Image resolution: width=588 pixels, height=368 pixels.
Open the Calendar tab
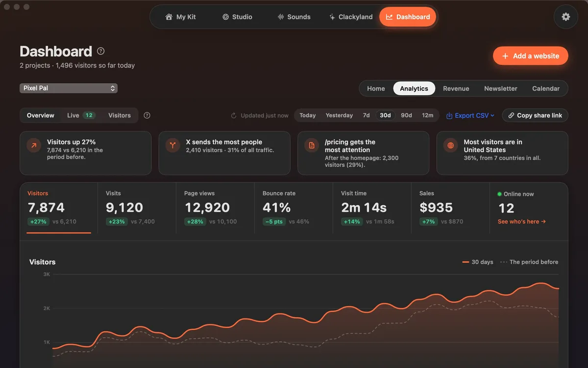pyautogui.click(x=546, y=88)
